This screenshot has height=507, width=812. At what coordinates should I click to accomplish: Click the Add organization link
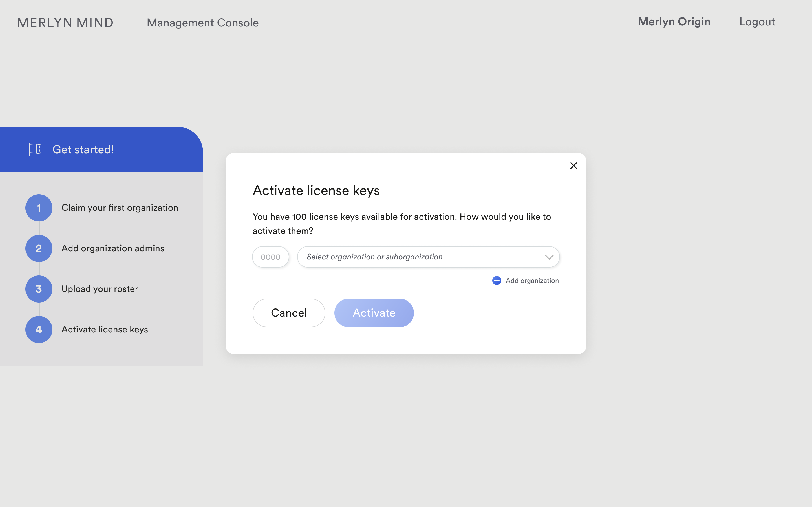point(532,281)
